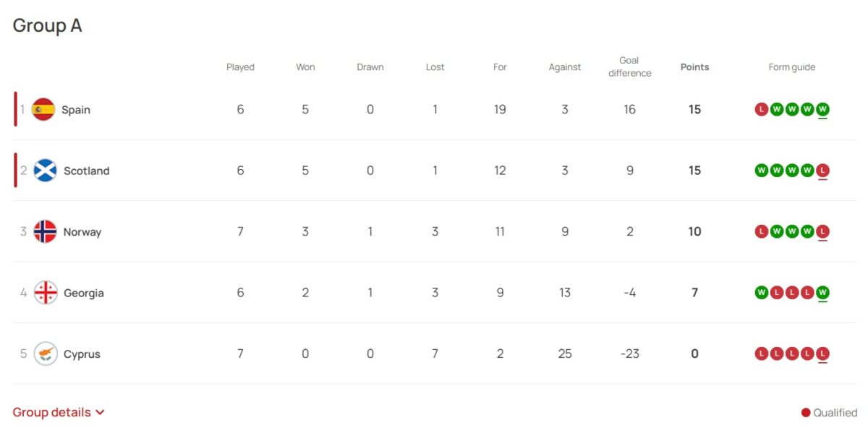Click the Form guide column header

792,67
